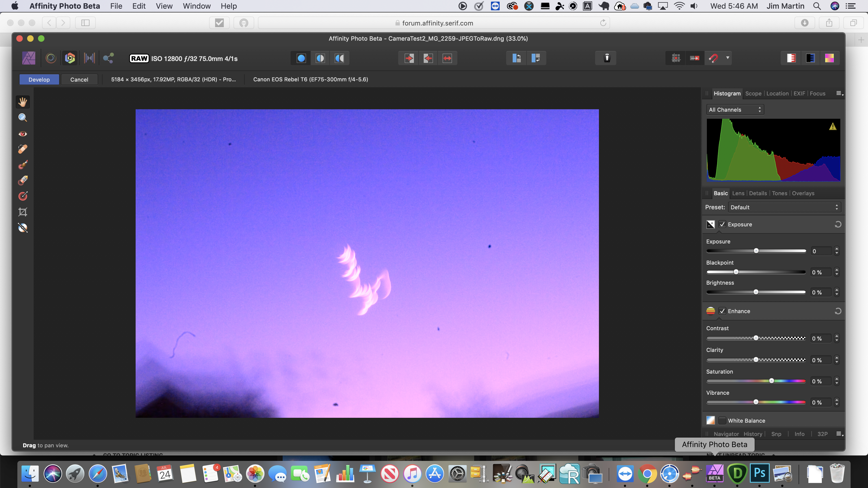The height and width of the screenshot is (488, 868).
Task: Click the Develop button
Action: click(39, 79)
